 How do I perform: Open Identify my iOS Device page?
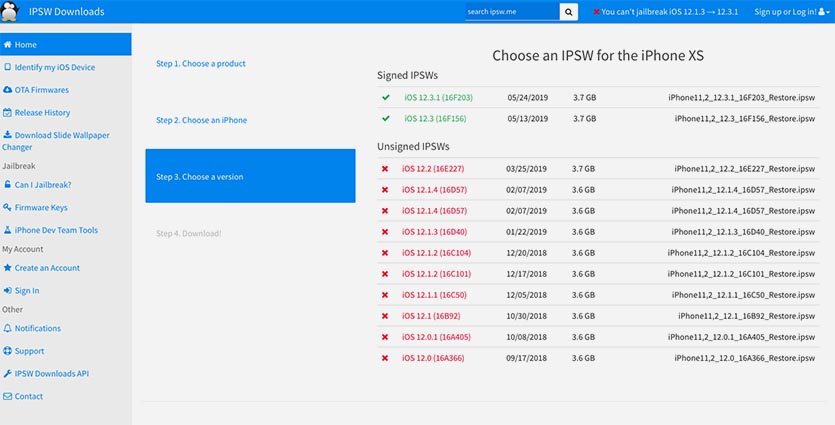click(55, 67)
